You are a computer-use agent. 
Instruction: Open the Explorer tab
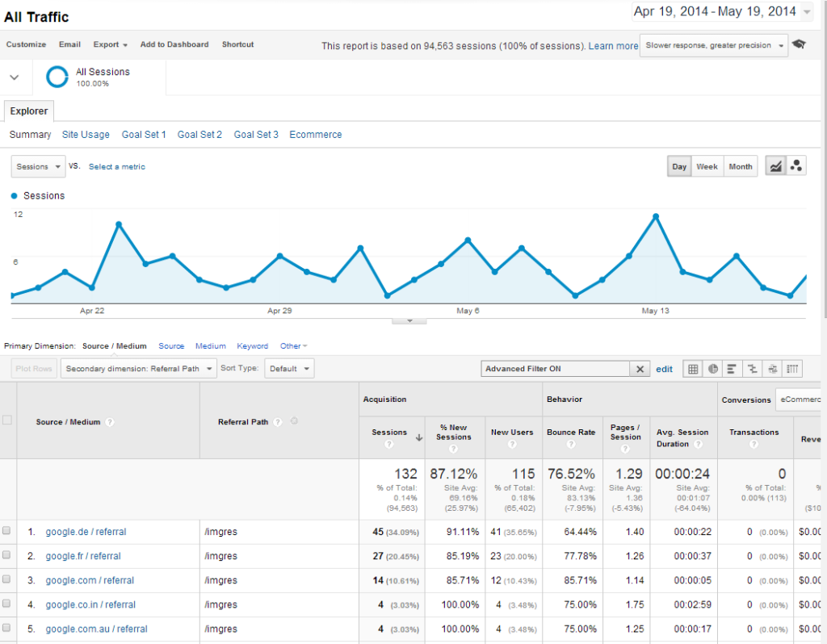click(29, 111)
